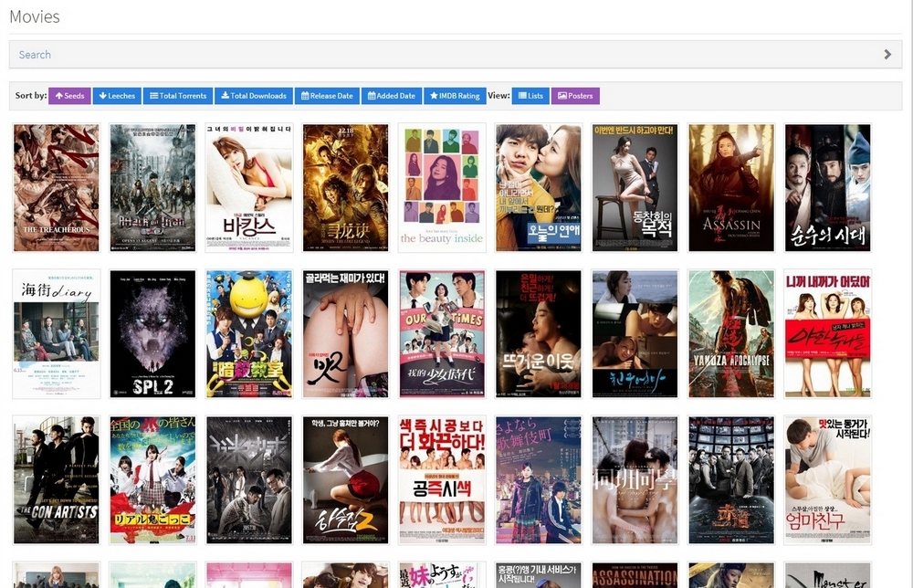Open The Con Artists poster
This screenshot has width=913, height=588.
(x=57, y=480)
